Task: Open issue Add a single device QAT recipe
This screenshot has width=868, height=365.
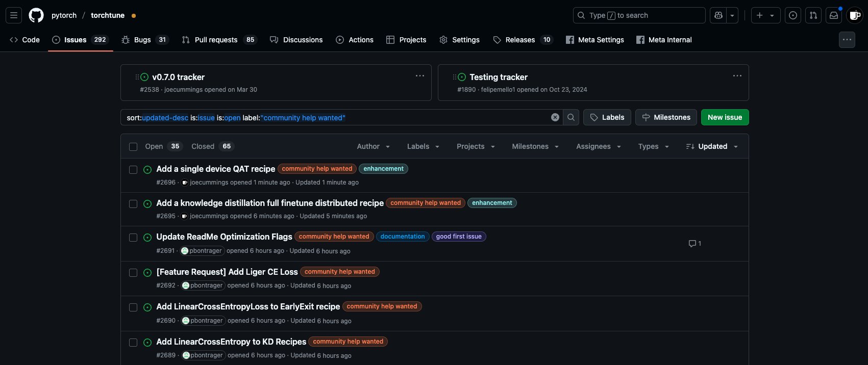Action: [x=215, y=169]
